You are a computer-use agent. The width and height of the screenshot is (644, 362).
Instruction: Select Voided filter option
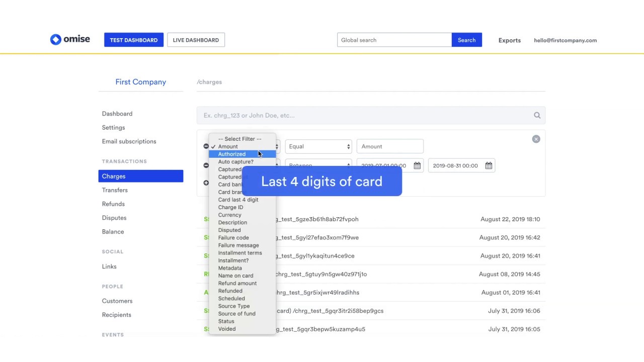243,329
